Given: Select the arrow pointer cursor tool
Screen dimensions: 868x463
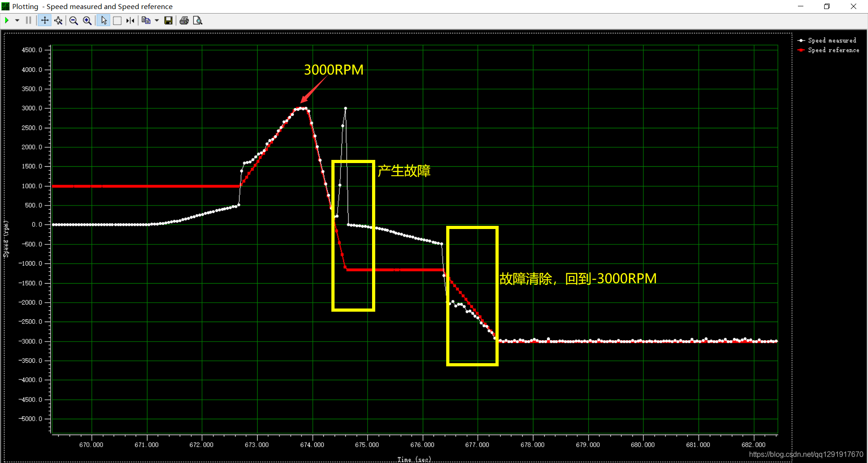Looking at the screenshot, I should pyautogui.click(x=104, y=20).
